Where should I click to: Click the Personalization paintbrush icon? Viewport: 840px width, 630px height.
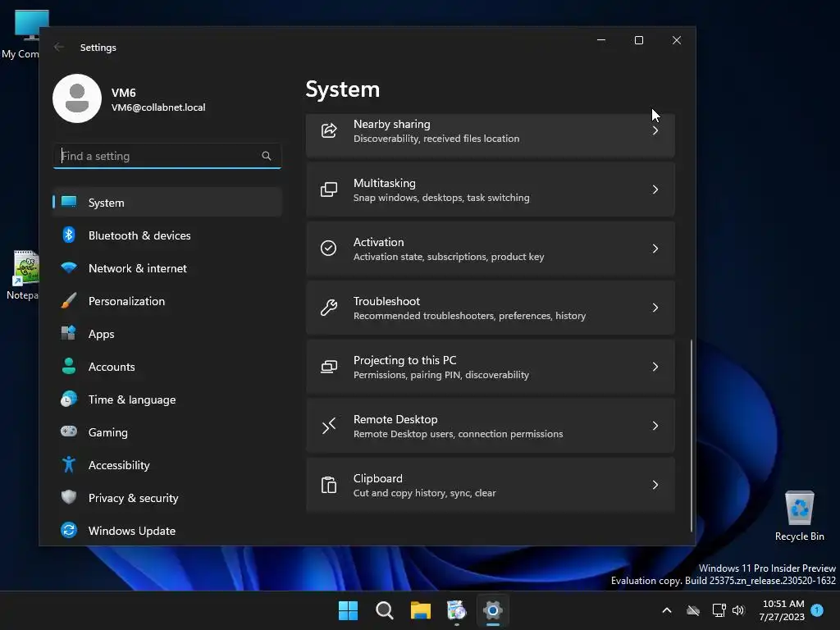pyautogui.click(x=69, y=300)
